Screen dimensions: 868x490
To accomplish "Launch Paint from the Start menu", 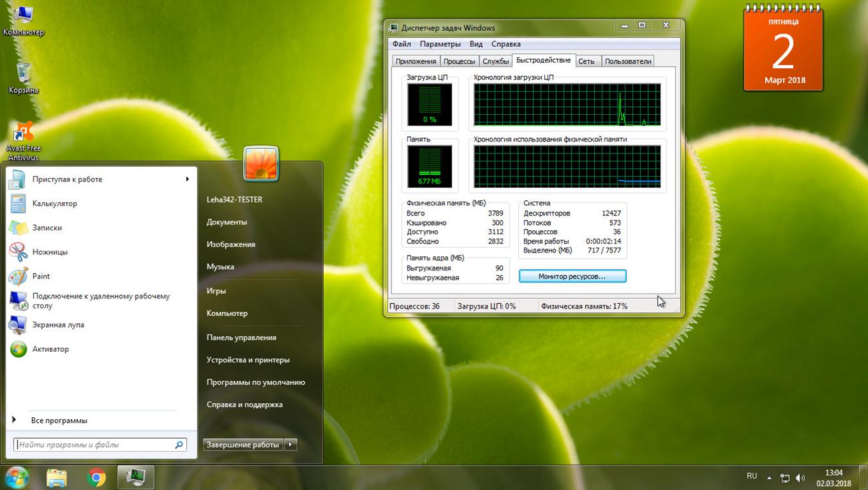I will point(18,276).
